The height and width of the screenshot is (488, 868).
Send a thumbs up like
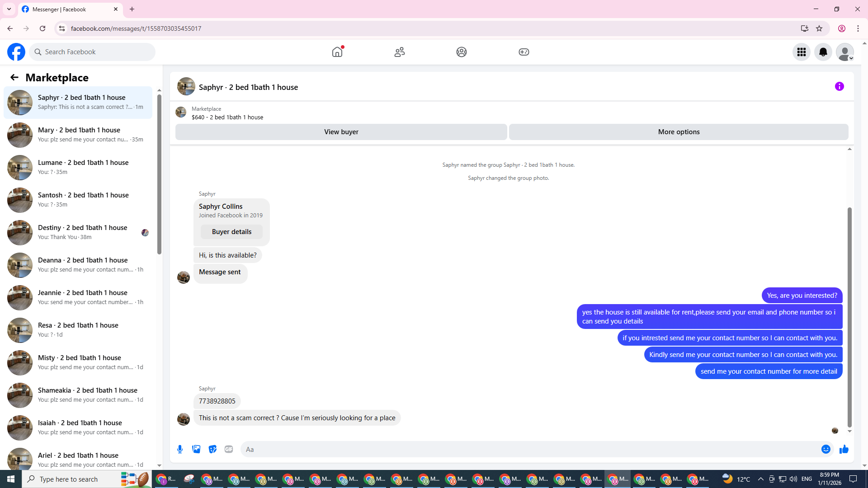pyautogui.click(x=844, y=449)
